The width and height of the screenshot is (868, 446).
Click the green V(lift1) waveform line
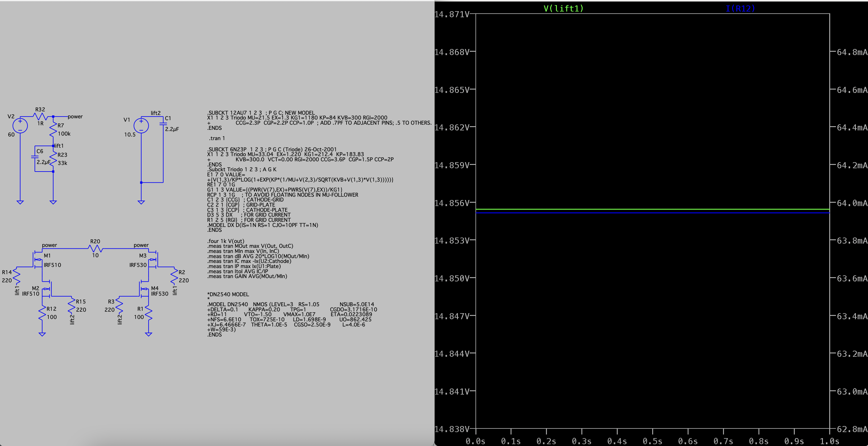coord(652,209)
